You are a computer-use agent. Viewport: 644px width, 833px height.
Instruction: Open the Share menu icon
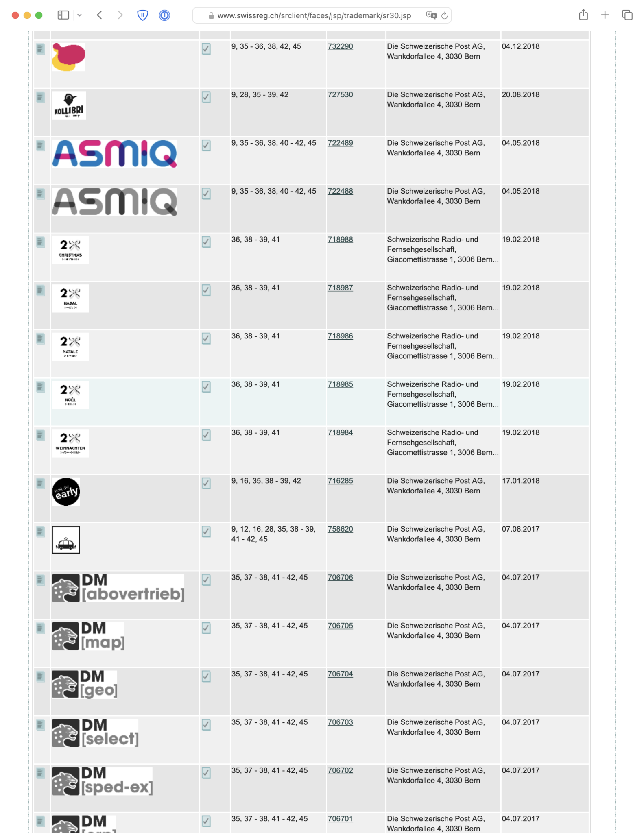pyautogui.click(x=583, y=15)
